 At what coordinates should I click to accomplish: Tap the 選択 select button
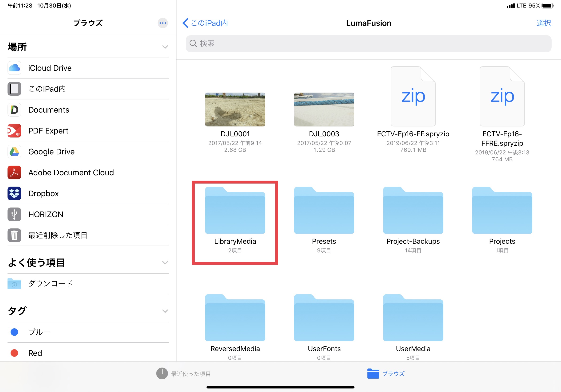tap(543, 23)
